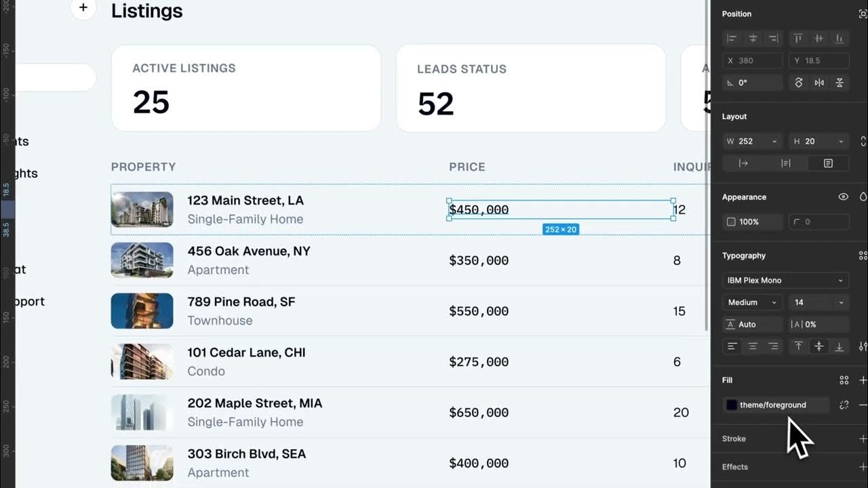The image size is (868, 488).
Task: Click the theme/foreground fill color swatch
Action: (732, 405)
